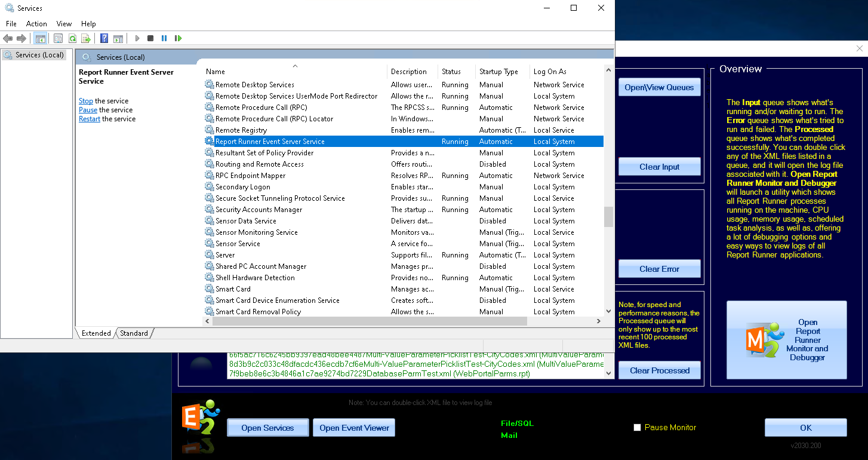Click the gear icon of Secondary Logon

210,186
